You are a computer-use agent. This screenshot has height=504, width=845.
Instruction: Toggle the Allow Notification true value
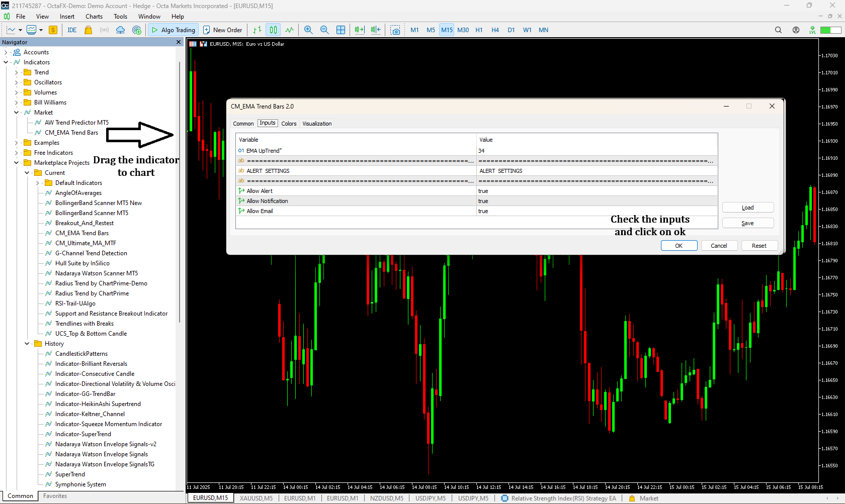click(597, 201)
